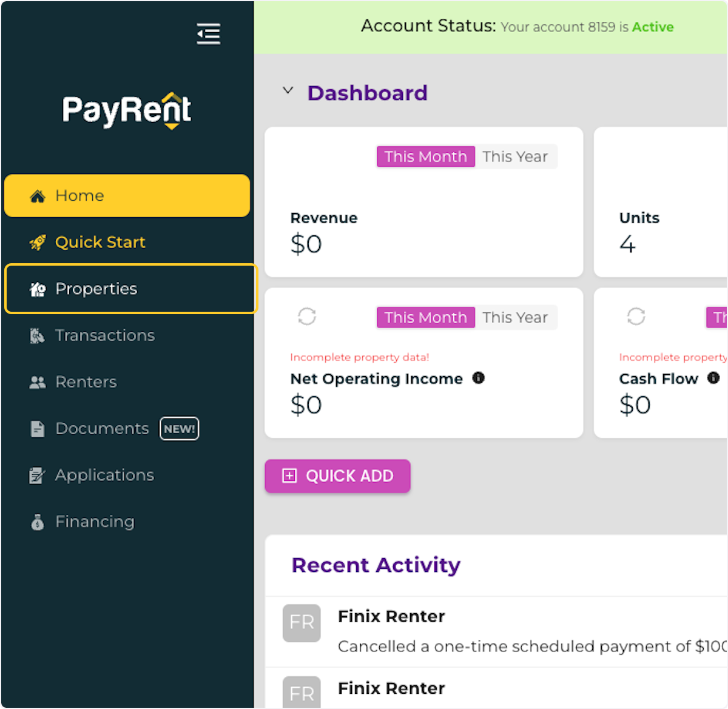Open the Renters page
This screenshot has height=709, width=728.
pos(86,382)
